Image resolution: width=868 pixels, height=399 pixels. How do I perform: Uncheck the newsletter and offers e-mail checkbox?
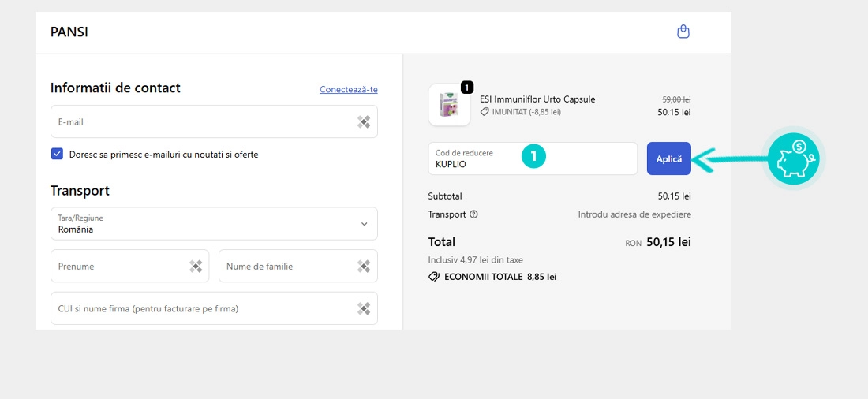pos(57,155)
